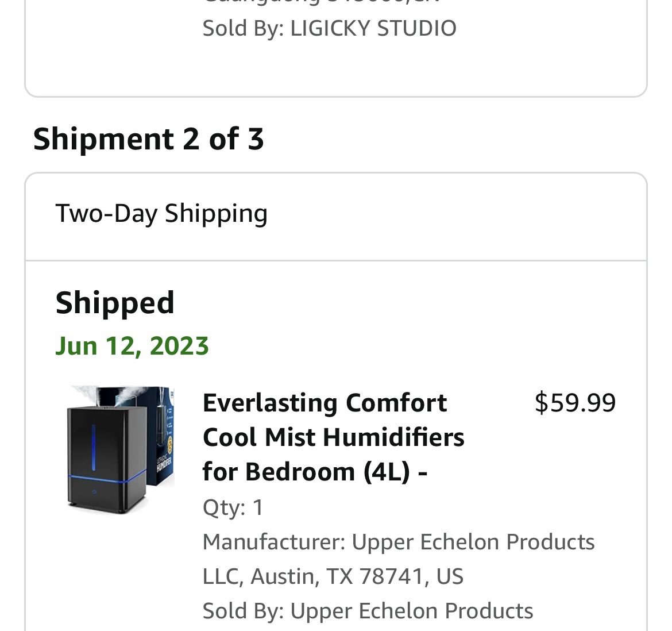672x631 pixels.
Task: Tap the Shipment 2 of 3 heading
Action: click(148, 139)
